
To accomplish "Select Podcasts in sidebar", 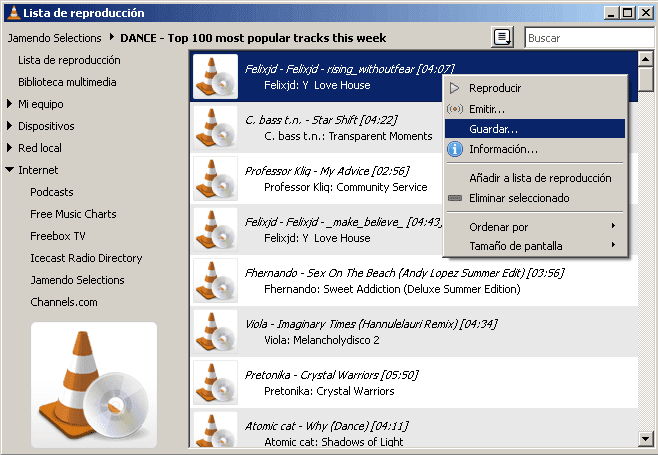I will (52, 192).
